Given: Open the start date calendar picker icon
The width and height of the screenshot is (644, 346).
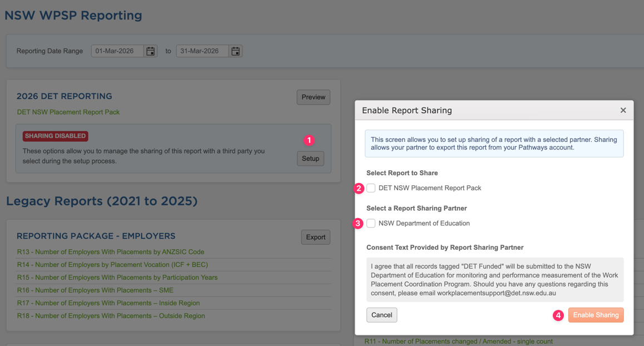Looking at the screenshot, I should [x=150, y=51].
